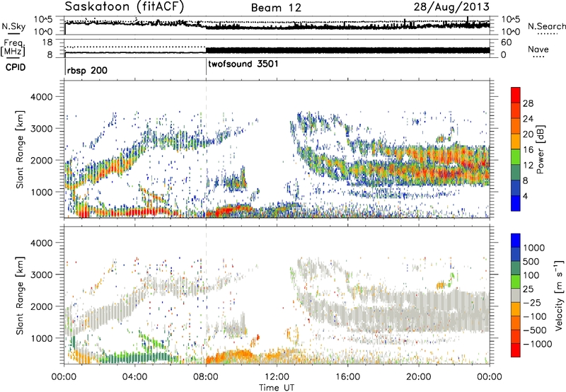Click the velocity panel 'Slant Range [km]' label
Viewport: 566px width, 392px height.
20,295
